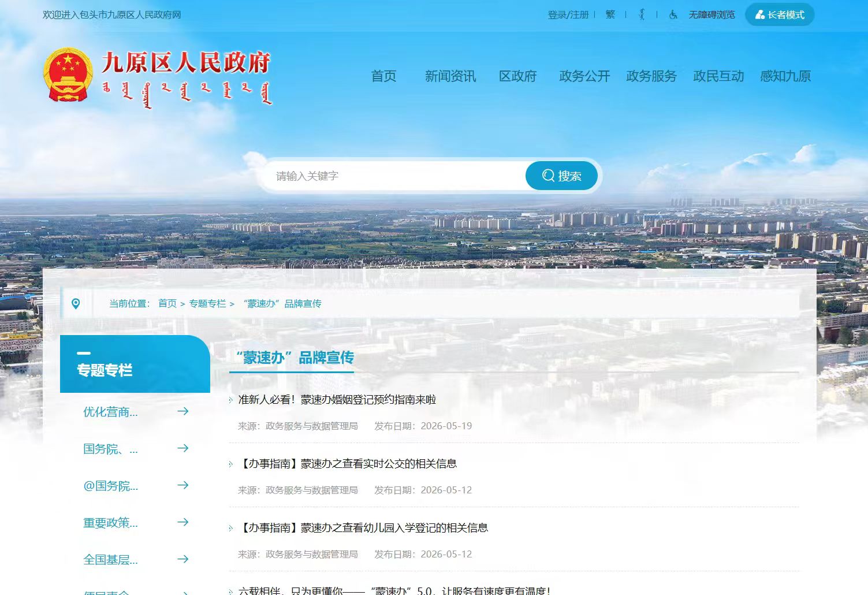Open article 准新人必看！蒙速办婚姻登记预约指南来啦
The width and height of the screenshot is (868, 595).
pyautogui.click(x=337, y=400)
